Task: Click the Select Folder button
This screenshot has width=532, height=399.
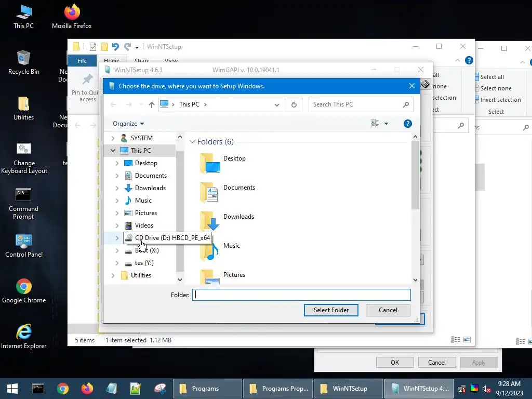Action: (x=331, y=310)
